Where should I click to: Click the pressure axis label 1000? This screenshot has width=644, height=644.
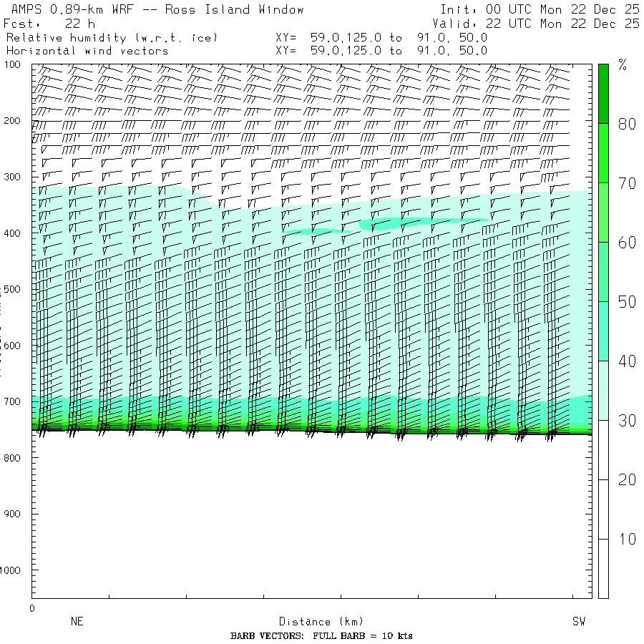click(10, 570)
